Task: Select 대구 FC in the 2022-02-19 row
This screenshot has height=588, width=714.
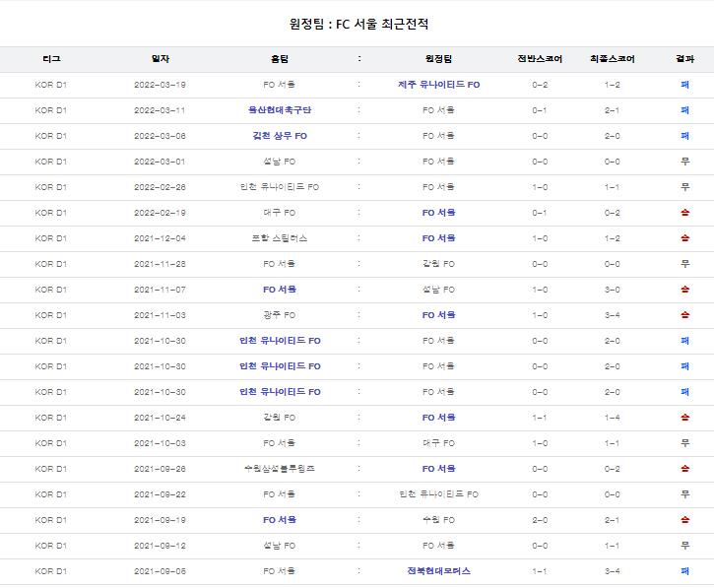Action: tap(280, 213)
